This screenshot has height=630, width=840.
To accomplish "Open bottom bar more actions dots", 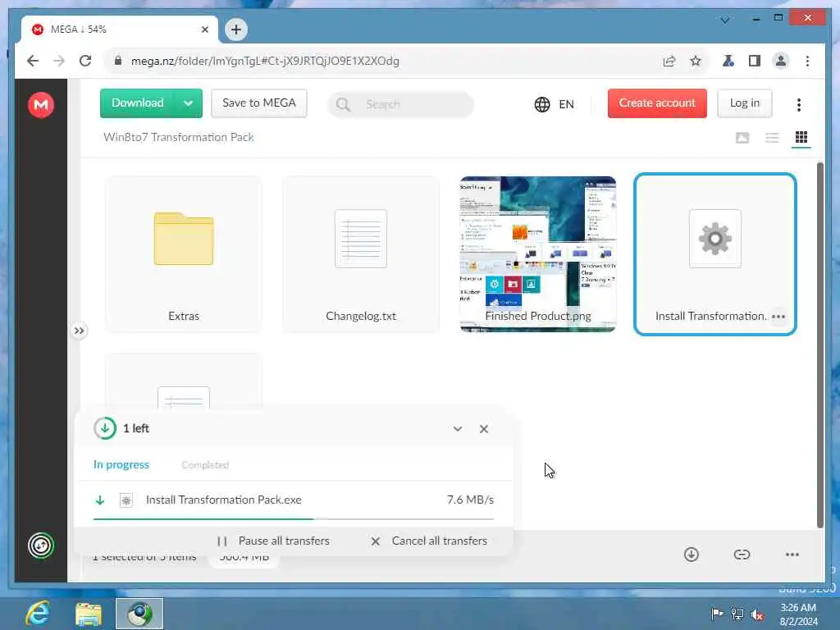I will pos(792,555).
